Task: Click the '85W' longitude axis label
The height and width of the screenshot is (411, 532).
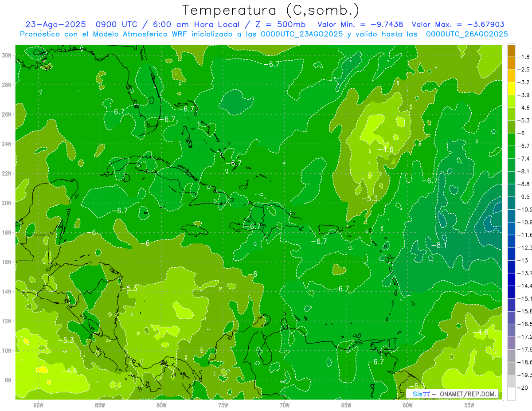Action: click(100, 406)
